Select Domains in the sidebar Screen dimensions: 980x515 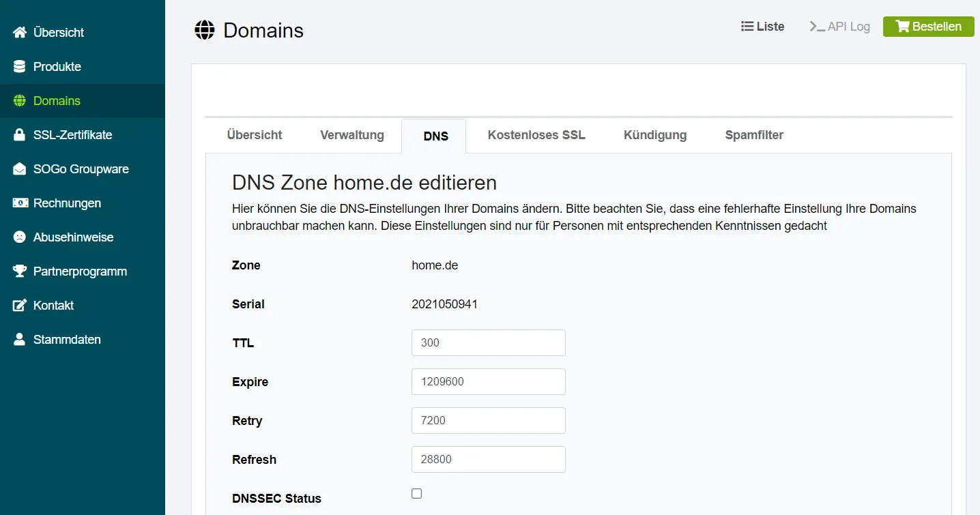tap(83, 100)
